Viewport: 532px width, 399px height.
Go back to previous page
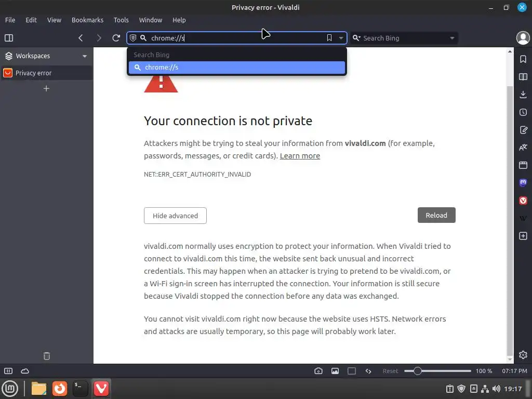81,38
